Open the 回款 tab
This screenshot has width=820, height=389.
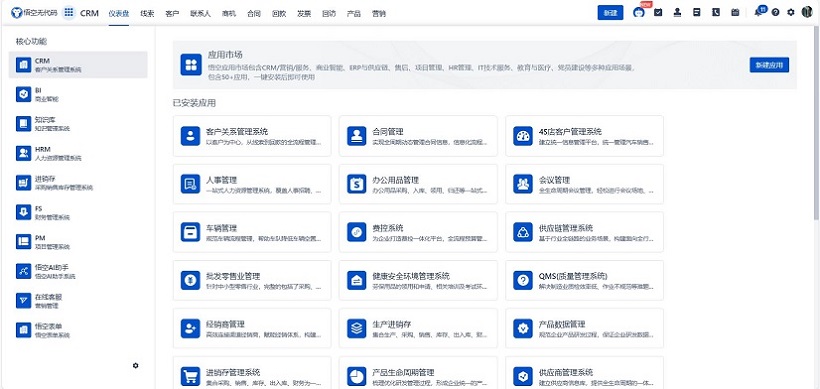279,14
